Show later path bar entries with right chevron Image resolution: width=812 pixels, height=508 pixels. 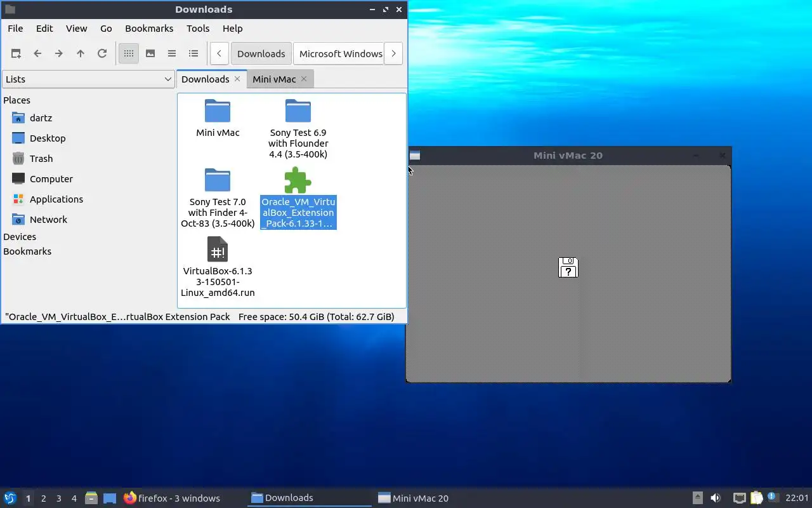pos(393,53)
